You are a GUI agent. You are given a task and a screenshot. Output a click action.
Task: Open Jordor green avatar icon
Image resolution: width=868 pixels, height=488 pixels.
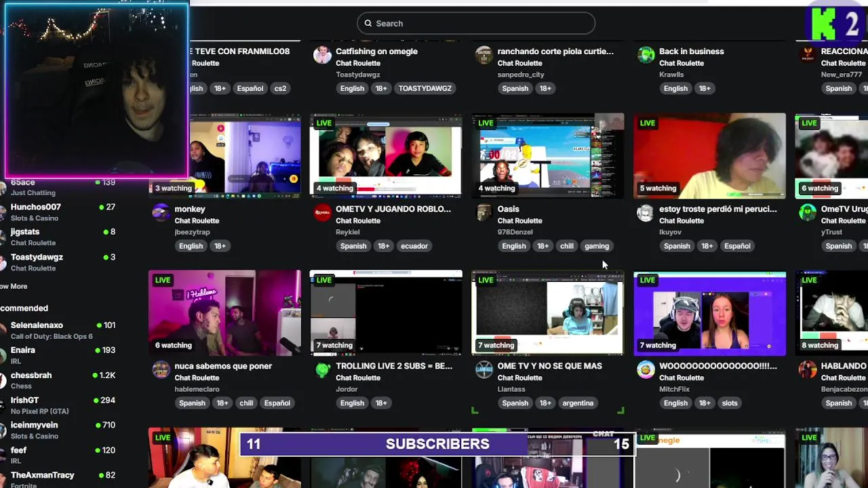click(322, 369)
